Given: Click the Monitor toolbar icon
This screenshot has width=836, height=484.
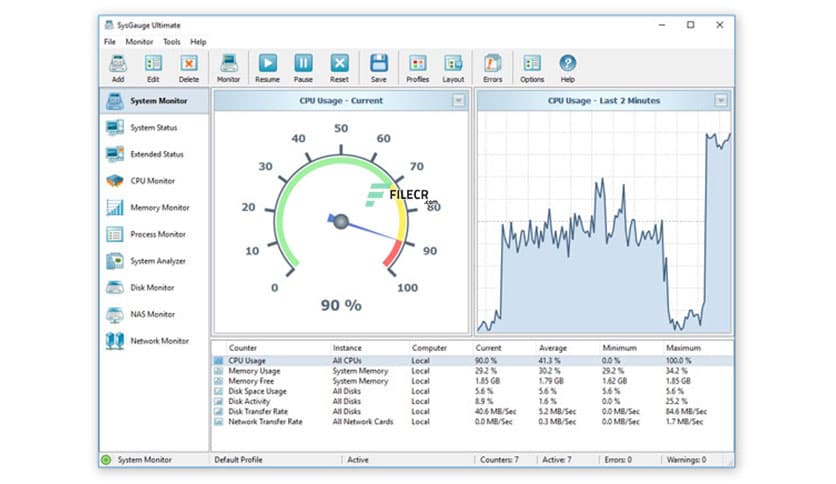Looking at the screenshot, I should (228, 68).
